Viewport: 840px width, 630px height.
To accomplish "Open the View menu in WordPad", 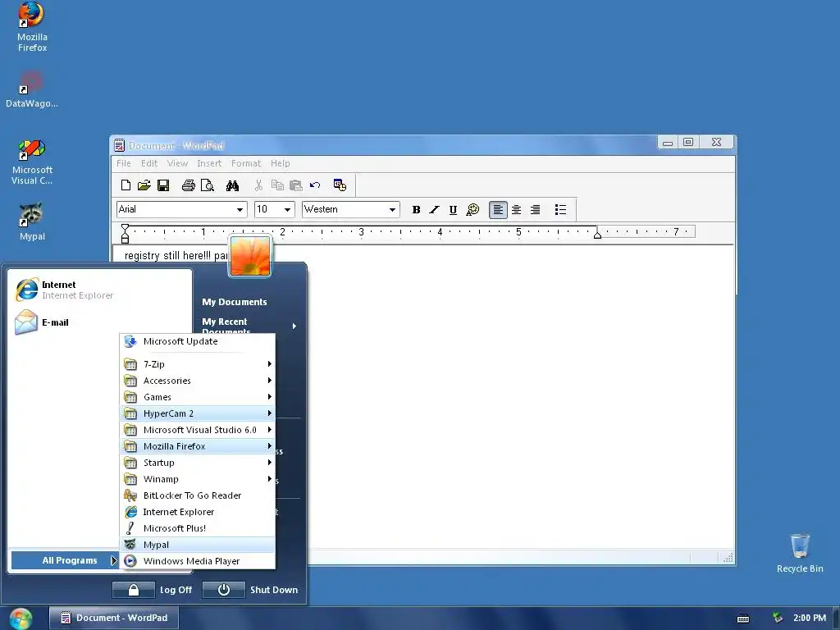I will click(x=177, y=163).
